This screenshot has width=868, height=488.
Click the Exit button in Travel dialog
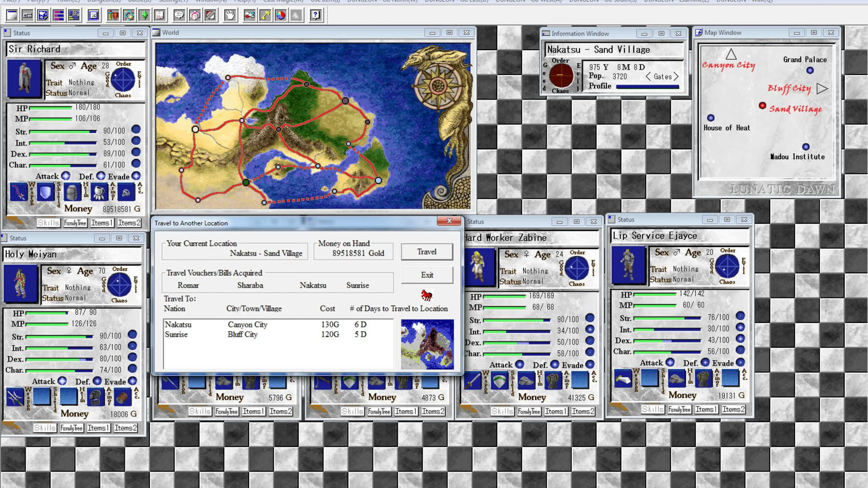[427, 275]
